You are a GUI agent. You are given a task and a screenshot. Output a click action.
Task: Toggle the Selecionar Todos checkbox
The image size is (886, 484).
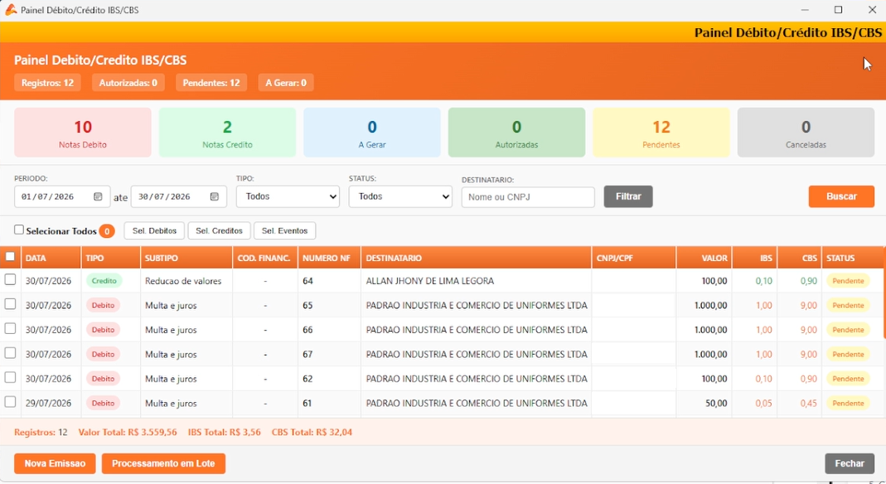click(x=19, y=230)
